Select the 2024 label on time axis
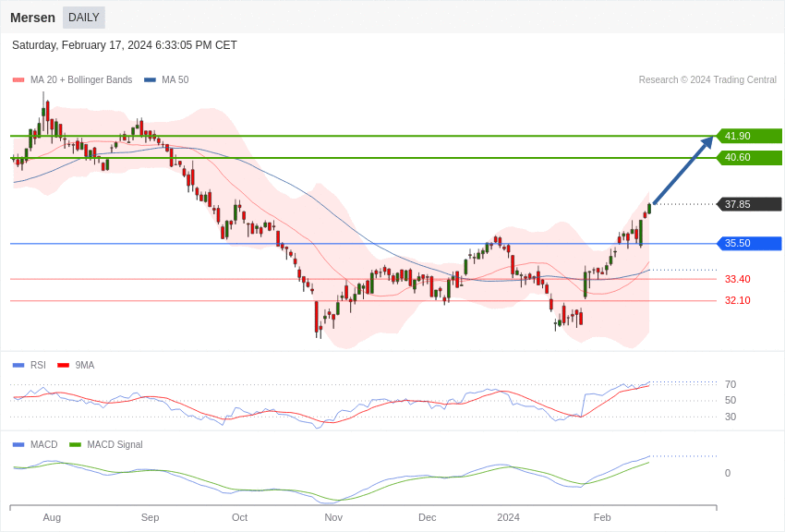785x532 pixels. click(x=508, y=517)
